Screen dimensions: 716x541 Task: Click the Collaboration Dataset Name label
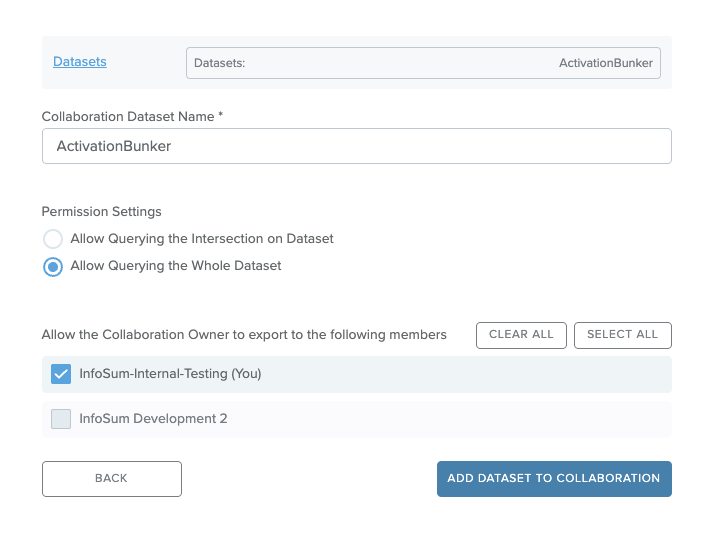click(x=132, y=116)
